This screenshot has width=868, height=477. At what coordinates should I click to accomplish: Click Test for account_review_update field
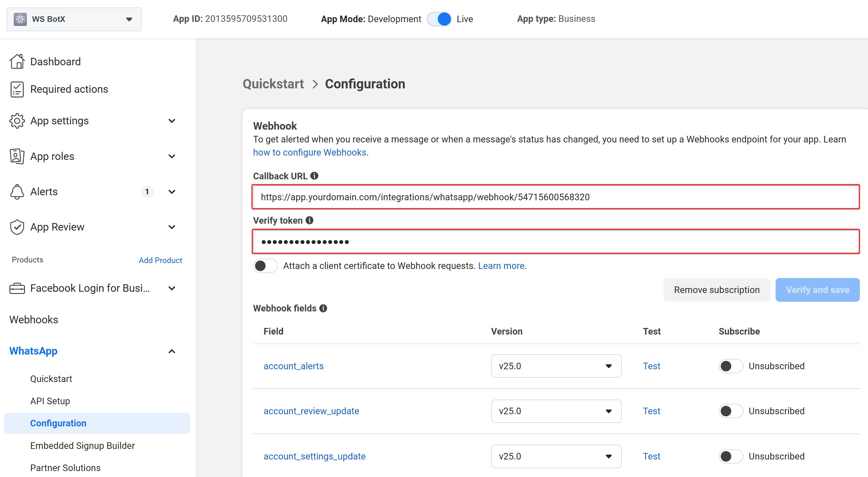(651, 411)
